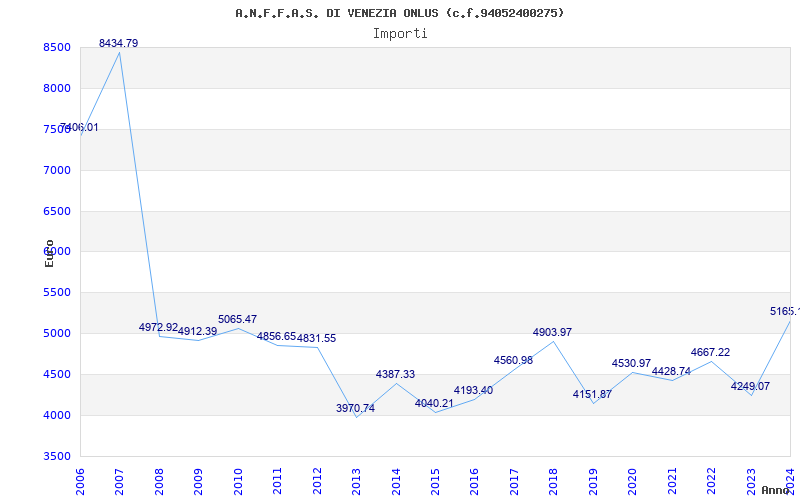Select the Importi subtitle
The height and width of the screenshot is (500, 800).
click(400, 34)
